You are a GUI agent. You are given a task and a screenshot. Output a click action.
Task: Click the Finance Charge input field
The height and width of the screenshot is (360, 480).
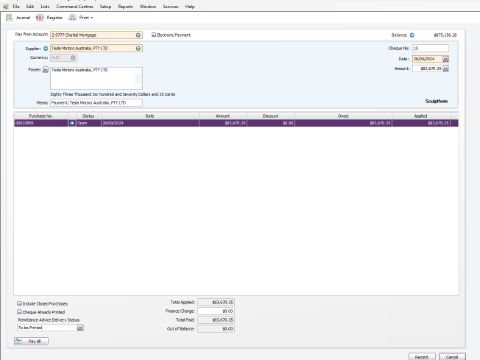[216, 311]
